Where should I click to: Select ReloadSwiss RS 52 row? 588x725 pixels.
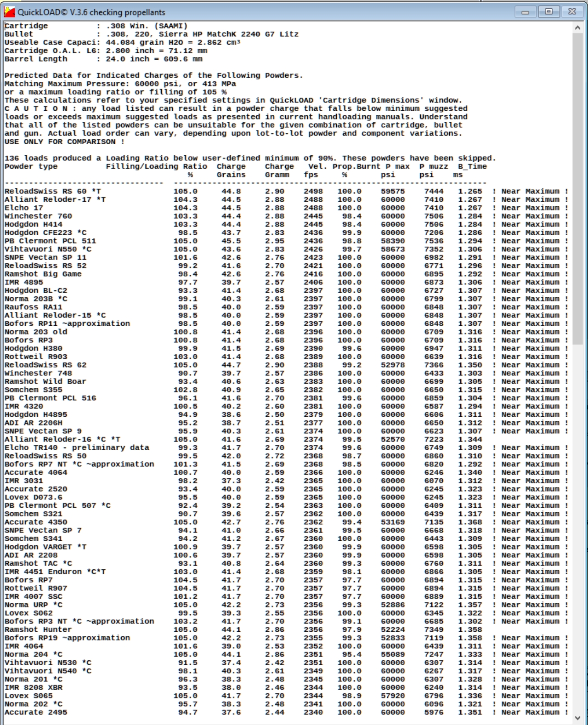click(286, 266)
